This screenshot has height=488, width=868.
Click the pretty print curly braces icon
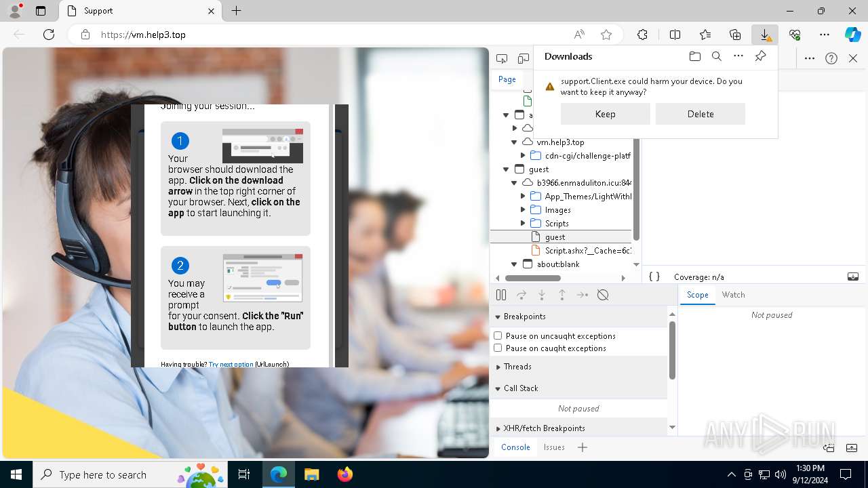[x=654, y=277]
